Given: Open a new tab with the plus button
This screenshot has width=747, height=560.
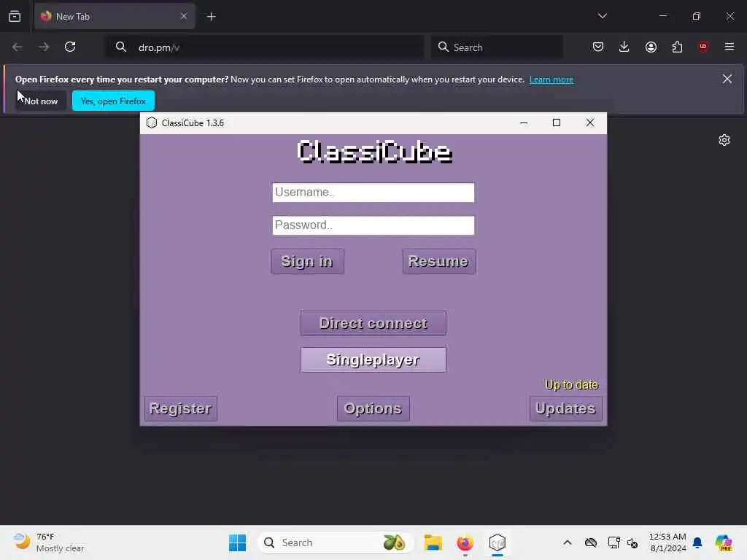Looking at the screenshot, I should pyautogui.click(x=211, y=17).
